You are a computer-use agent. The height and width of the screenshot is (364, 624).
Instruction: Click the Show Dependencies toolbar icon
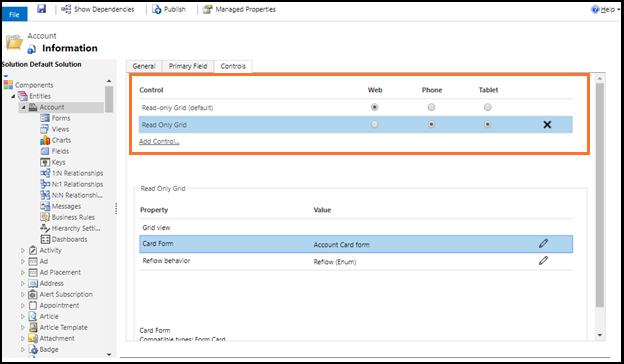66,9
